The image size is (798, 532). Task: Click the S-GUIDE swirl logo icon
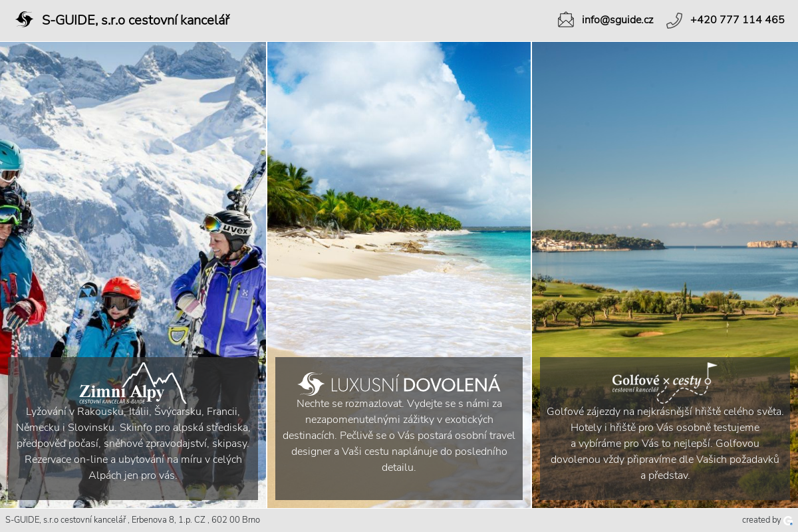coord(25,20)
